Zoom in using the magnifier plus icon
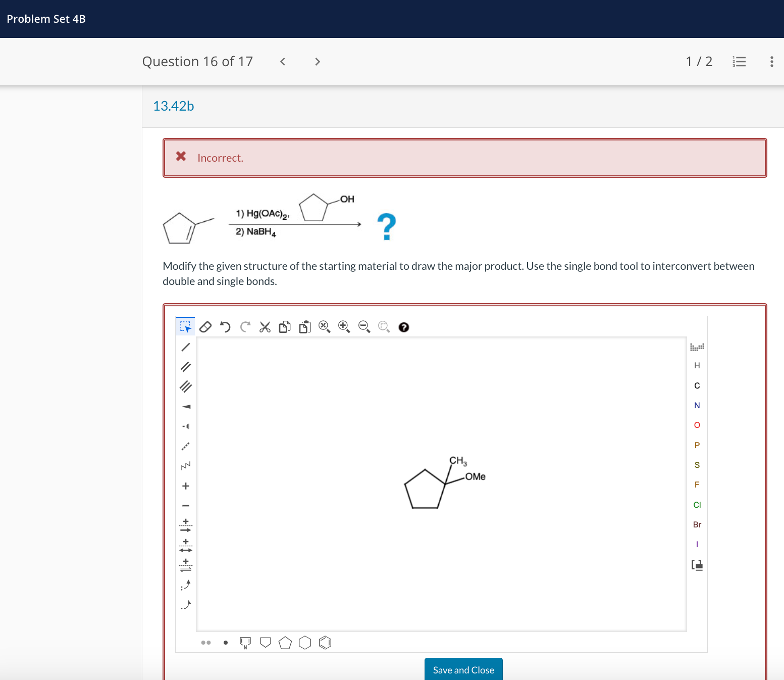The image size is (784, 680). tap(344, 327)
